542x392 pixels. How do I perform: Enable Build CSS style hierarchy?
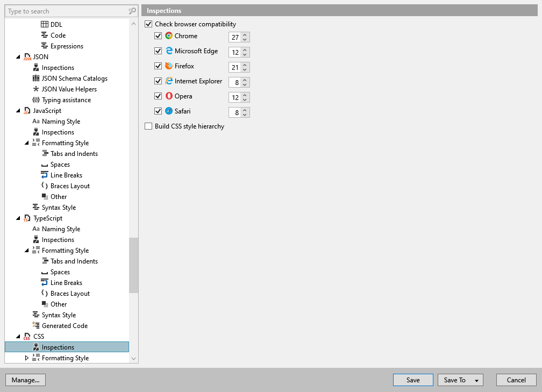(x=148, y=126)
